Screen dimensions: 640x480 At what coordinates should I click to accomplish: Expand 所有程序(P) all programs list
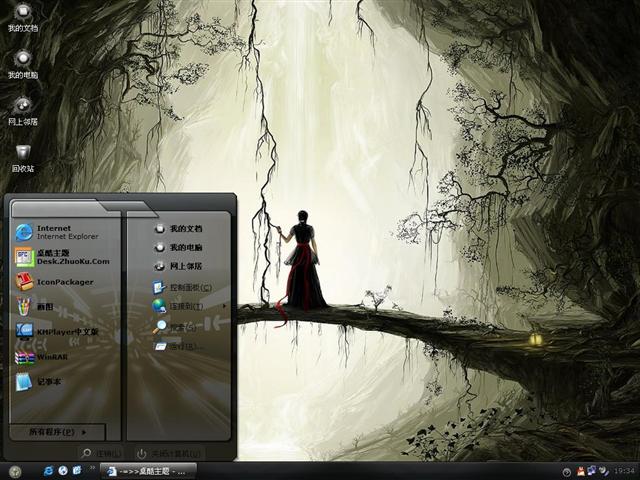tap(56, 432)
